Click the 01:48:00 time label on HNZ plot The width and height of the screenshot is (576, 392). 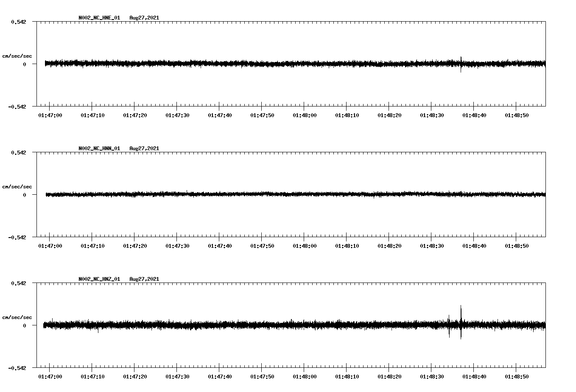pos(305,376)
